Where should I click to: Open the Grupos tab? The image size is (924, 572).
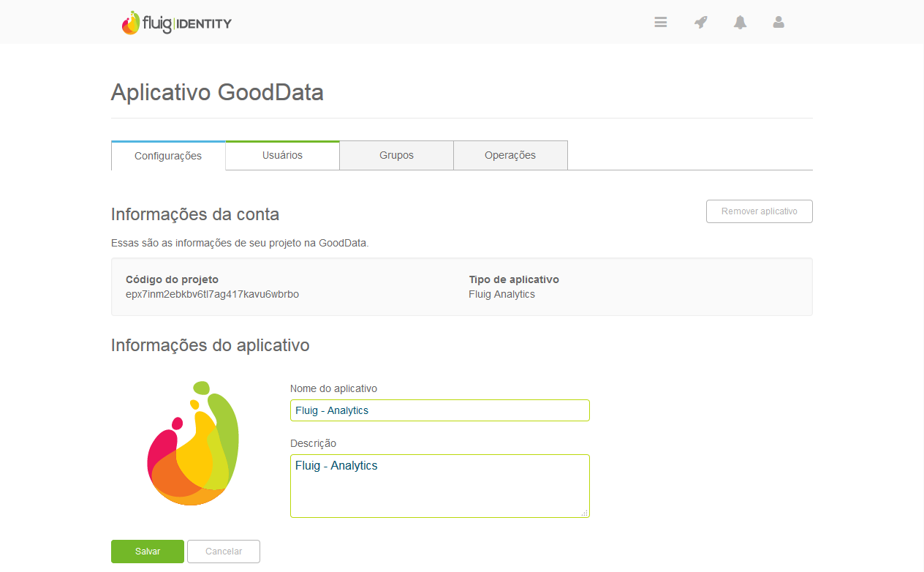coord(396,155)
